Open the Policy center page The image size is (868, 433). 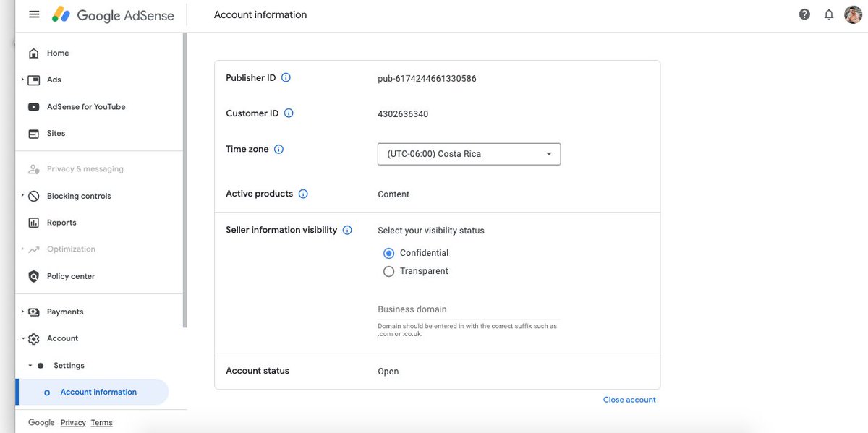click(71, 276)
